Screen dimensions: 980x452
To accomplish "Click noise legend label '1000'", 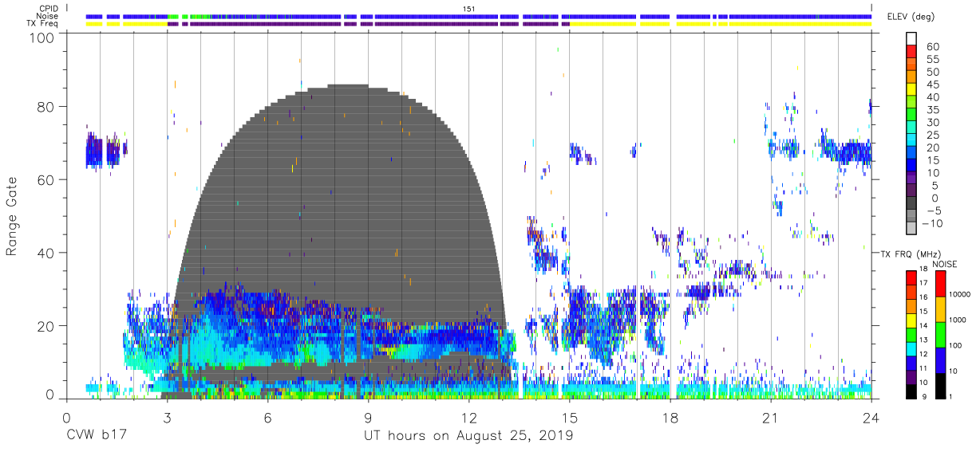I will 958,320.
